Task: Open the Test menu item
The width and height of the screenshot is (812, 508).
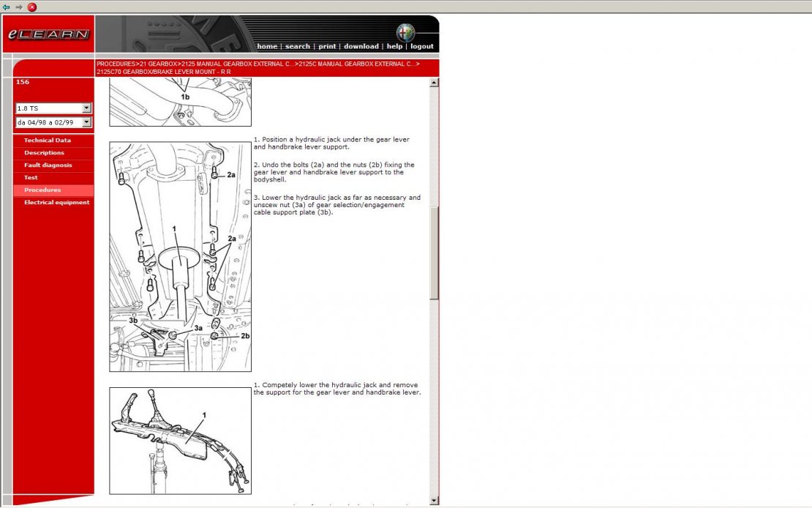Action: click(31, 178)
